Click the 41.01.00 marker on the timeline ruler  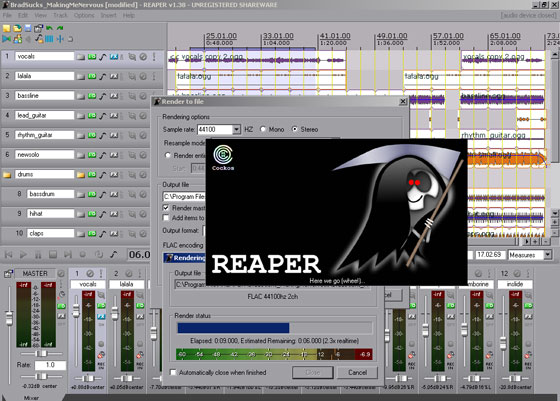(x=335, y=36)
